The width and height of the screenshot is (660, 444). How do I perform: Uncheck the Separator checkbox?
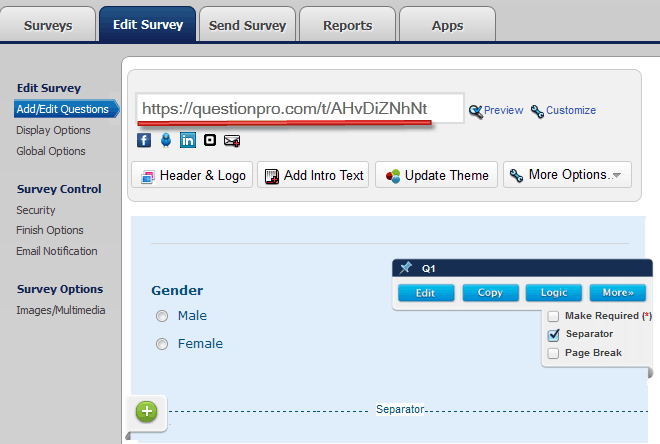click(x=553, y=334)
